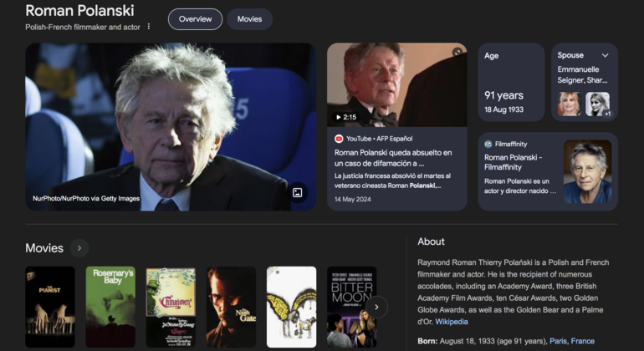Image resolution: width=644 pixels, height=351 pixels.
Task: Open Chinatown movie poster
Action: click(171, 307)
